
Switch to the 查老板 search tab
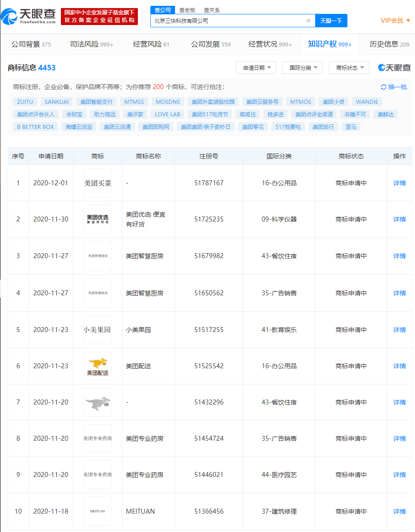coord(187,10)
